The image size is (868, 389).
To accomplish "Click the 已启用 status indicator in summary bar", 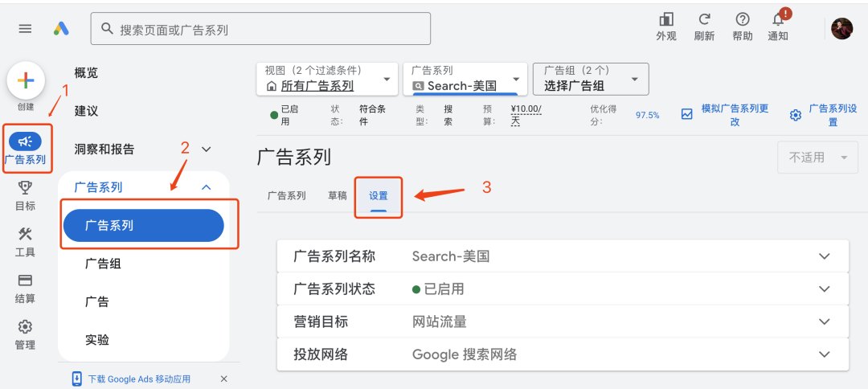I will click(284, 115).
